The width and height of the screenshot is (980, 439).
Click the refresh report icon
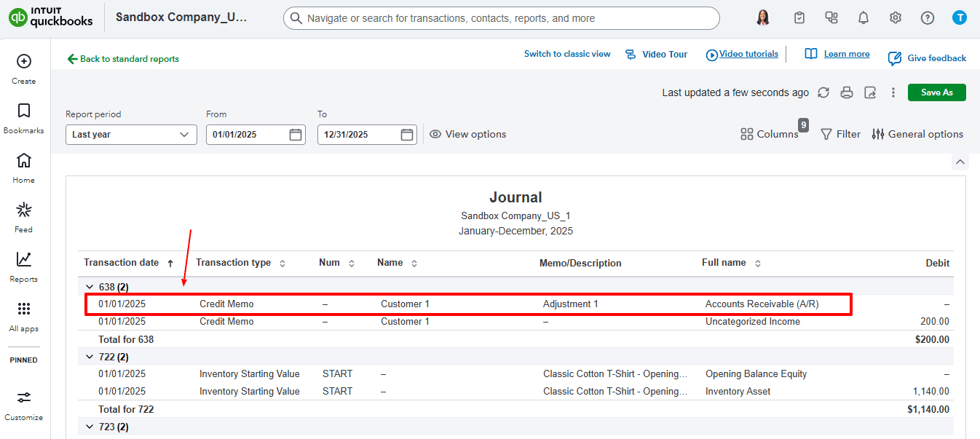tap(823, 92)
